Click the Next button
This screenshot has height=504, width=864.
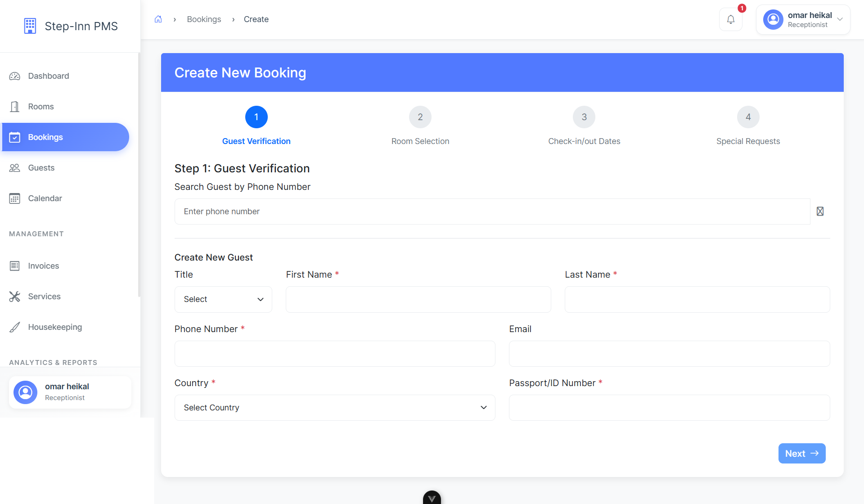tap(801, 453)
